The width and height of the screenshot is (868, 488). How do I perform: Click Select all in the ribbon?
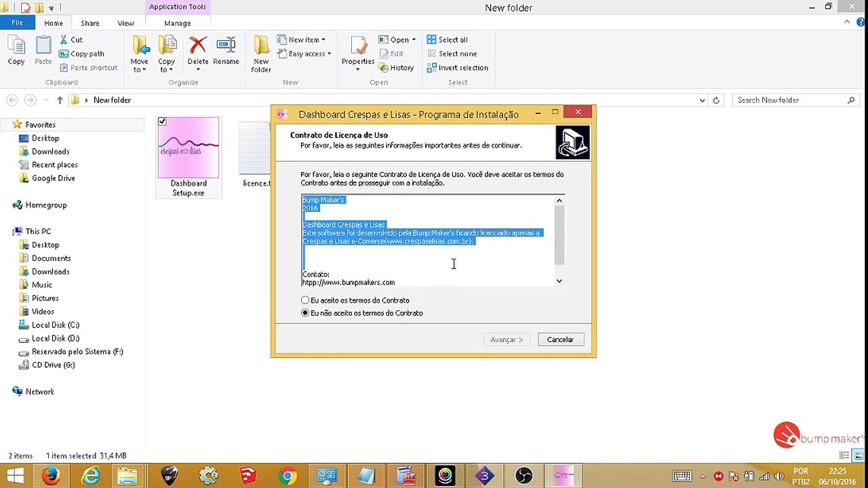[448, 40]
